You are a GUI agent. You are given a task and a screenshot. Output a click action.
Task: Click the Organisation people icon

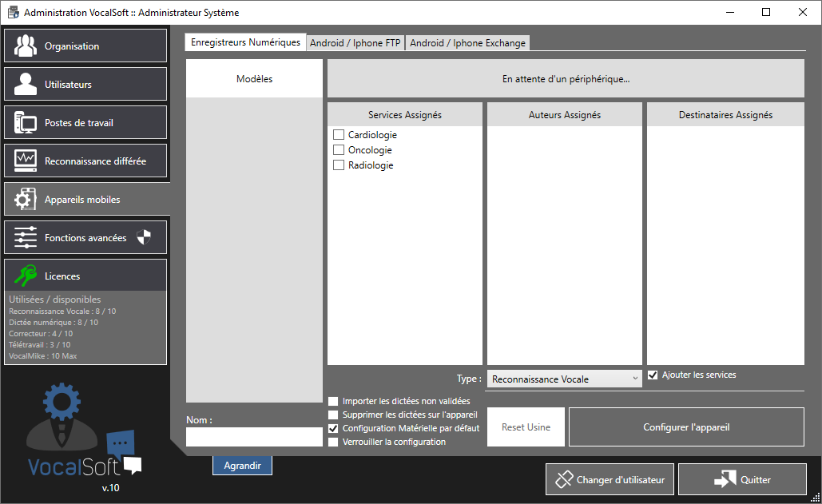(26, 46)
